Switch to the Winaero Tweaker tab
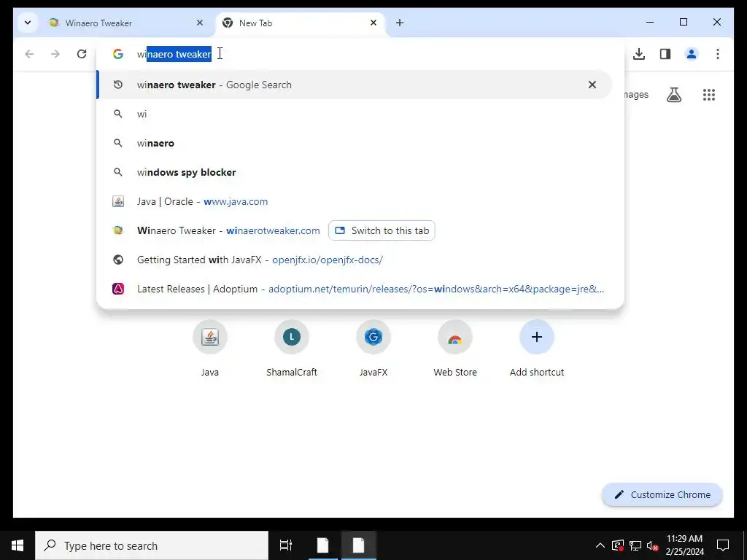 point(125,23)
